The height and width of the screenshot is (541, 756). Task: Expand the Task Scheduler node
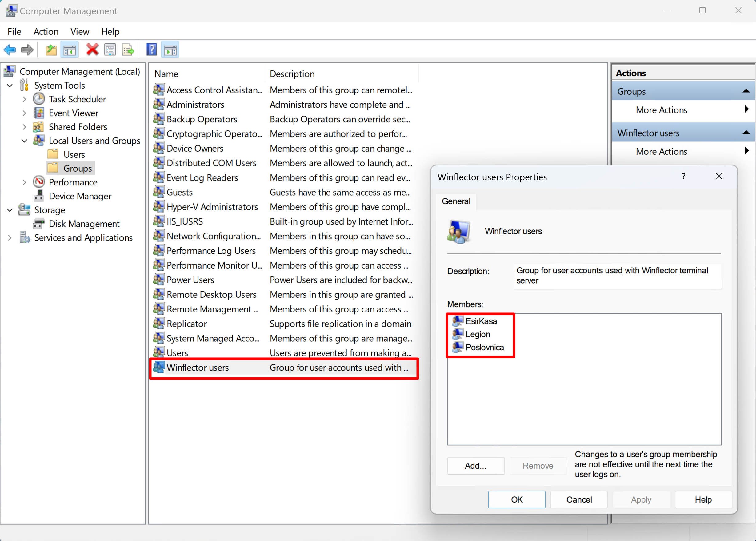[24, 99]
